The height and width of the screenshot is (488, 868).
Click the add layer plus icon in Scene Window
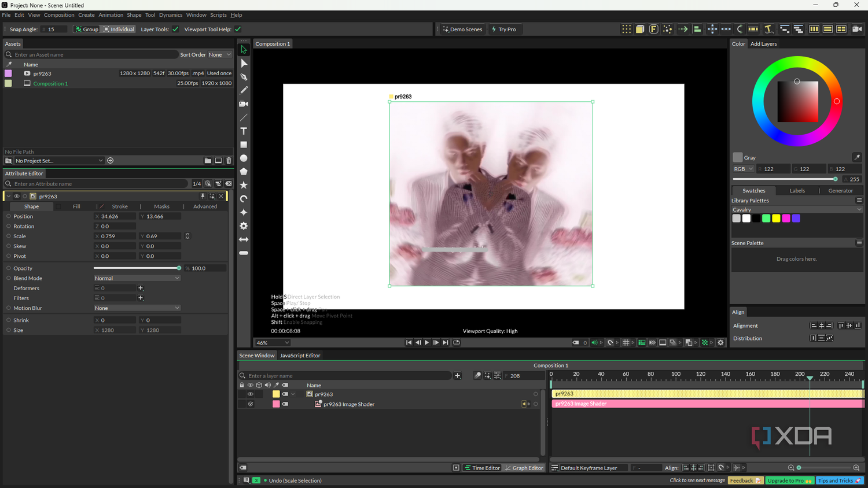tap(458, 376)
